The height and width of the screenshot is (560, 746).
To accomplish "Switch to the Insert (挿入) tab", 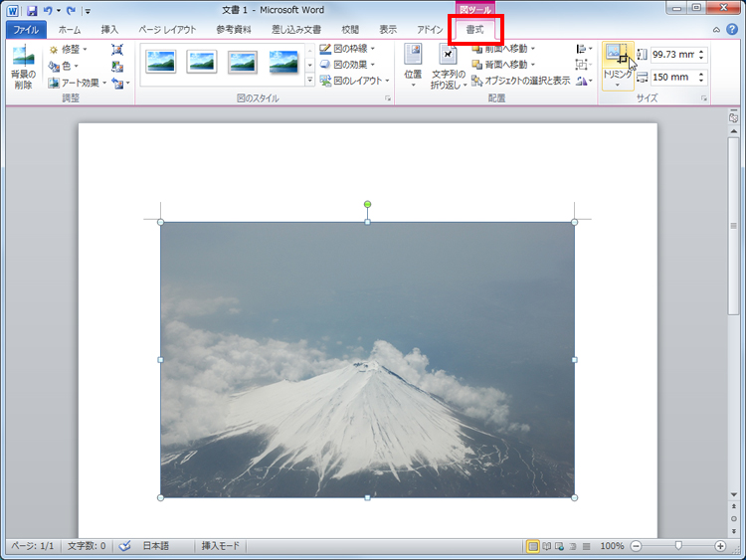I will pyautogui.click(x=109, y=30).
